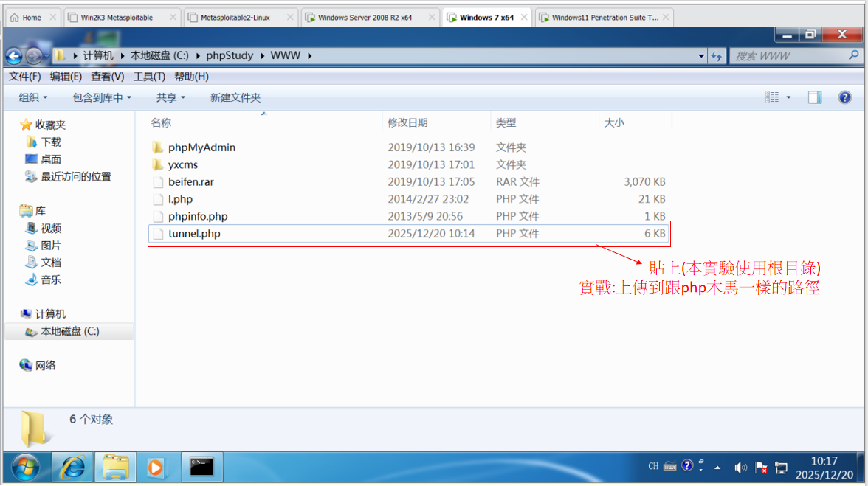
Task: Expand breadcrumb arrow after phpStudy
Action: click(262, 56)
